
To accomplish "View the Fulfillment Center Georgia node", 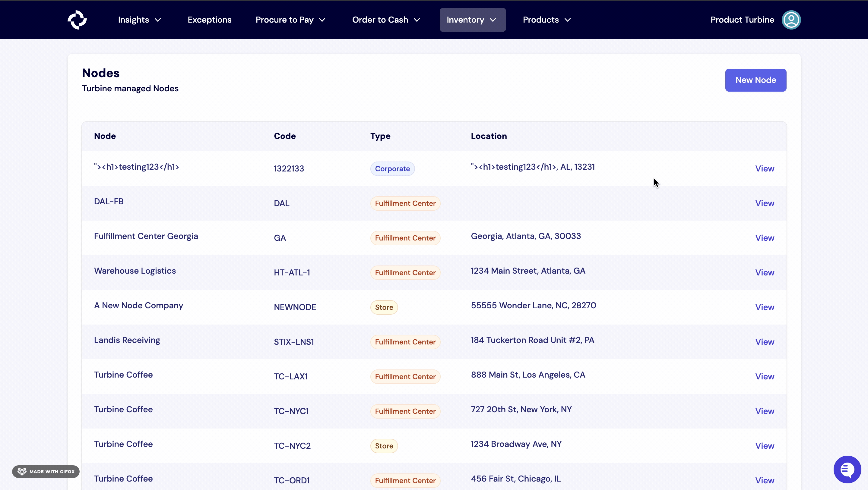I will click(765, 238).
